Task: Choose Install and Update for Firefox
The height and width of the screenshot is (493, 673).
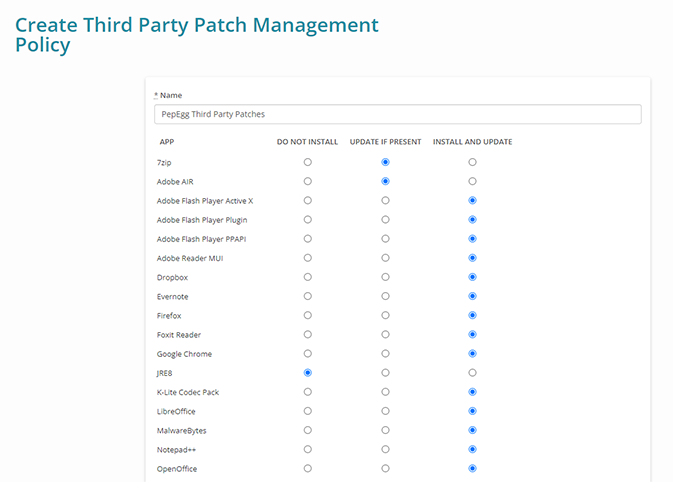Action: (473, 315)
